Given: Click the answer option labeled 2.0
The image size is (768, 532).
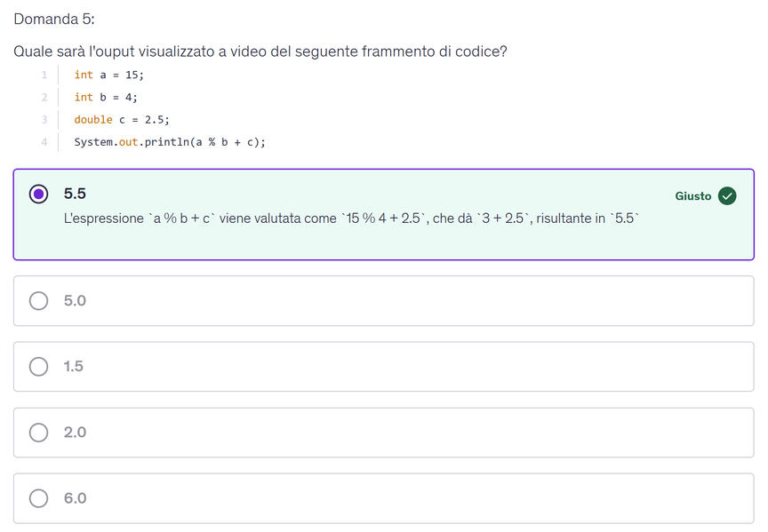Looking at the screenshot, I should [382, 433].
